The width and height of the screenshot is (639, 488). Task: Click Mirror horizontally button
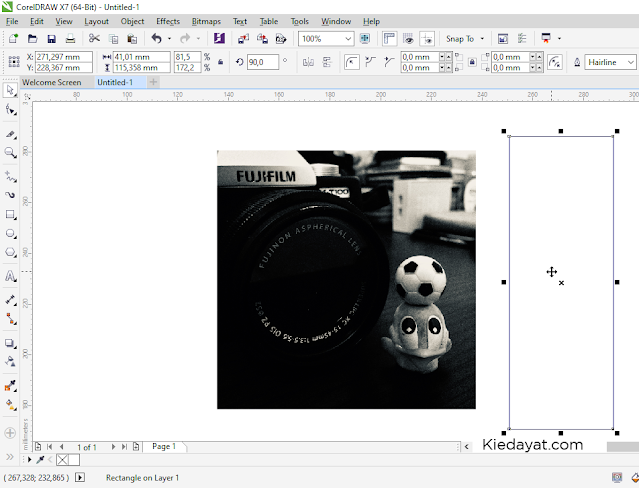click(x=308, y=62)
